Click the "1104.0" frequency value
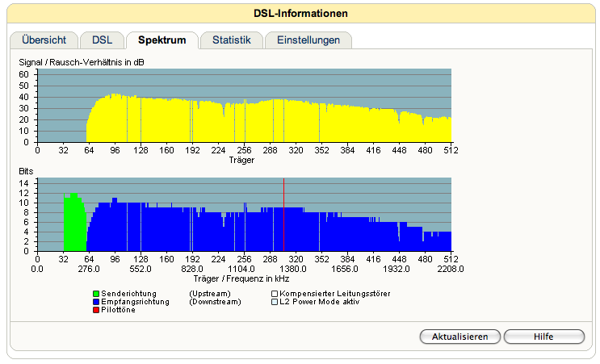600x364 pixels. point(241,270)
